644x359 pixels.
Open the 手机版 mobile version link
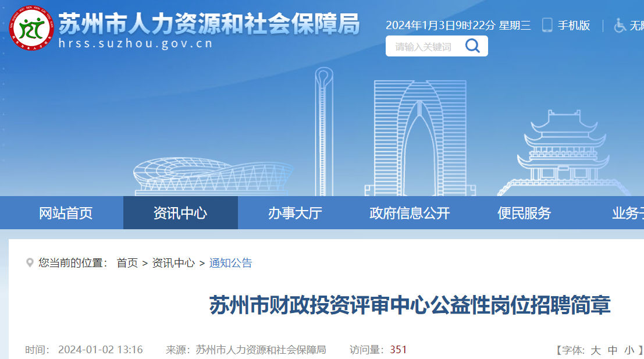574,26
